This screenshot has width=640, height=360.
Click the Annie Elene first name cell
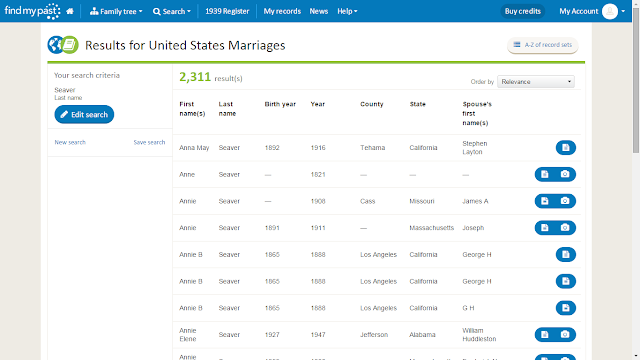click(x=188, y=335)
